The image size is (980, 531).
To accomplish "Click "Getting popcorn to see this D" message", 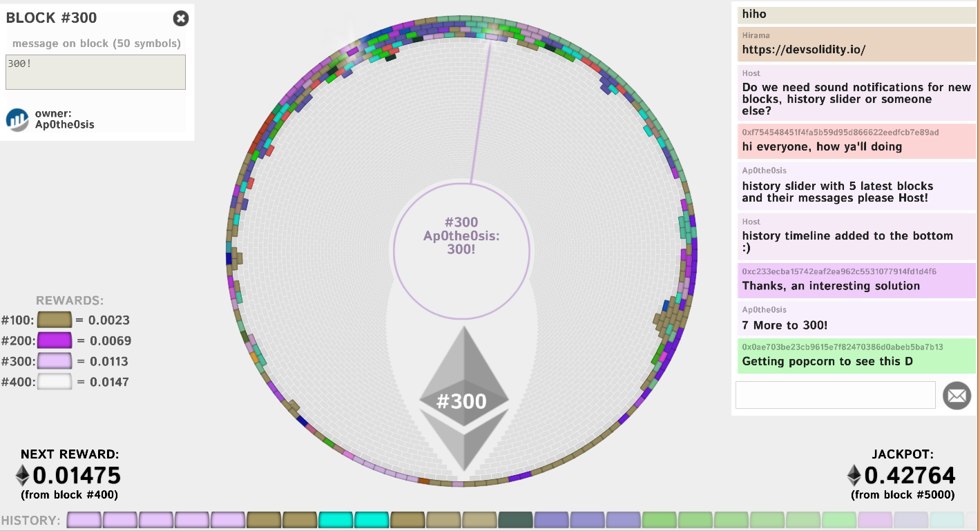I will tap(827, 361).
